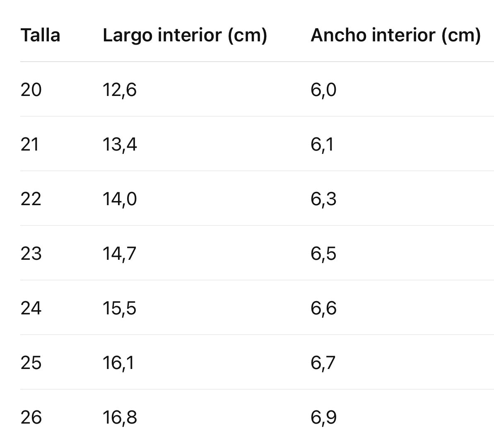Click the 14,0 length value
494x448 pixels.
pos(120,199)
